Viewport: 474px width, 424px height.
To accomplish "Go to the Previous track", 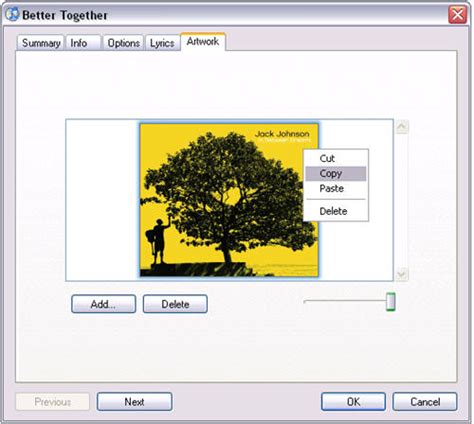I will (52, 402).
